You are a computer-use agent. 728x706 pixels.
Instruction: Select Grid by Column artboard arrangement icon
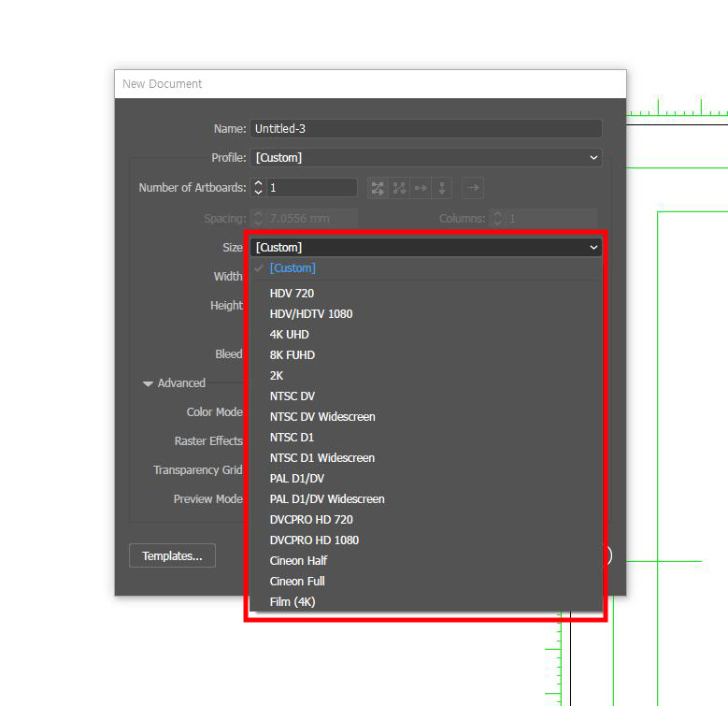point(399,188)
